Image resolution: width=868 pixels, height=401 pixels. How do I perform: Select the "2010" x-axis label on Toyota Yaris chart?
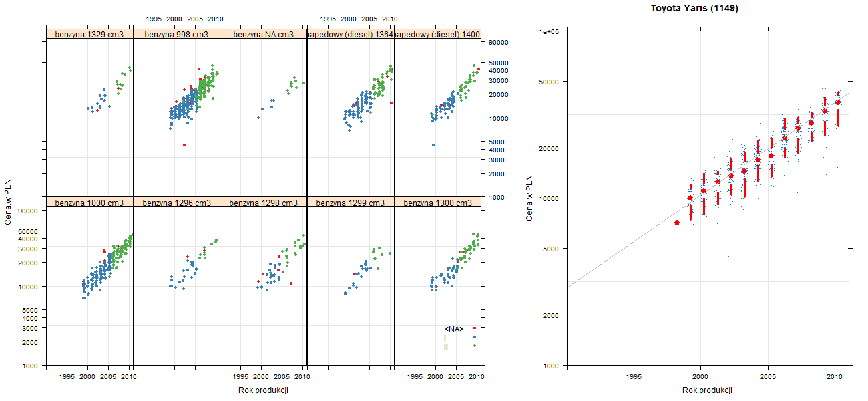pos(835,377)
